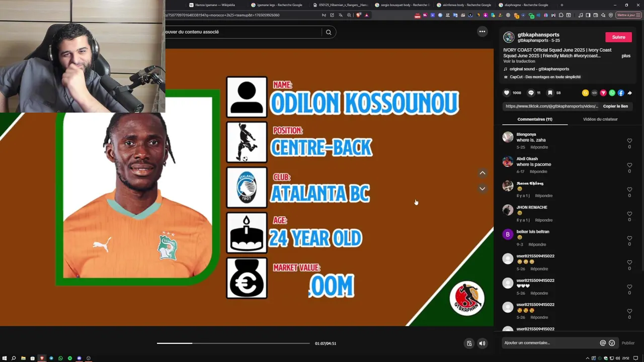This screenshot has width=644, height=362.
Task: Insert a mention with the @ icon
Action: 603,343
